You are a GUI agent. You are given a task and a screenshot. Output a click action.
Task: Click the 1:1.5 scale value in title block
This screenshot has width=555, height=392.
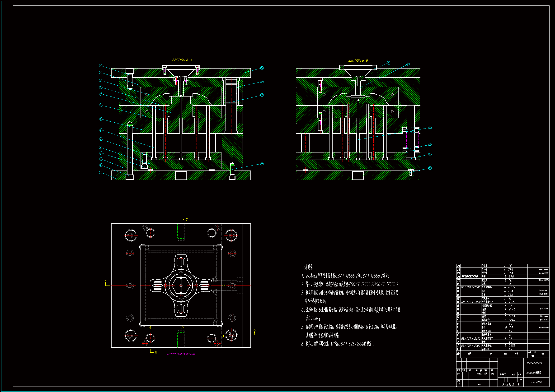click(x=520, y=379)
